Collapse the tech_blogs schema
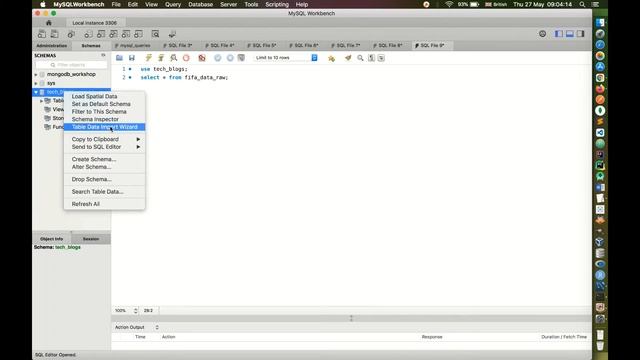This screenshot has width=640, height=360. (36, 92)
